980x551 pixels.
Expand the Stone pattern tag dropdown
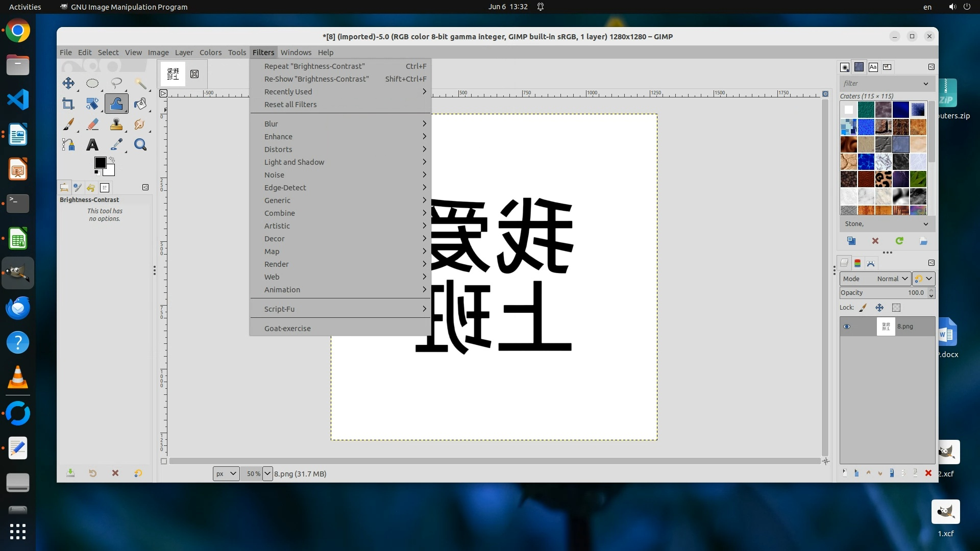click(926, 224)
